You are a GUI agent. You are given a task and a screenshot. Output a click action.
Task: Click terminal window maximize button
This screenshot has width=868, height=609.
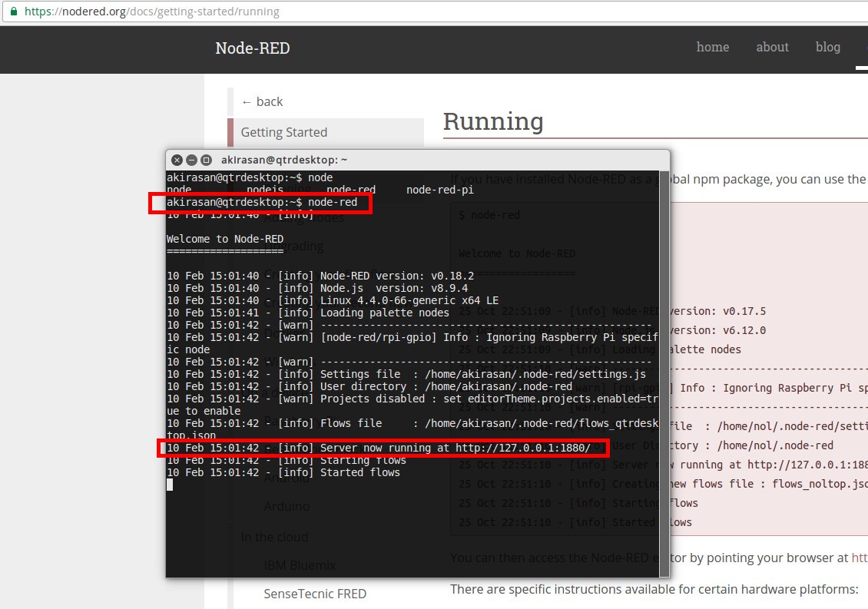point(206,160)
